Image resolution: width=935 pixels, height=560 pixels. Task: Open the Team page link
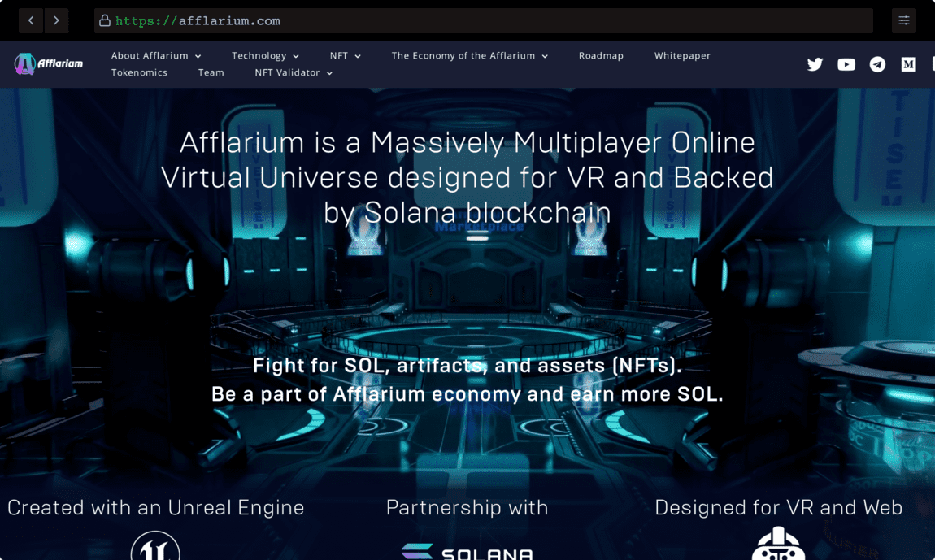pos(211,72)
